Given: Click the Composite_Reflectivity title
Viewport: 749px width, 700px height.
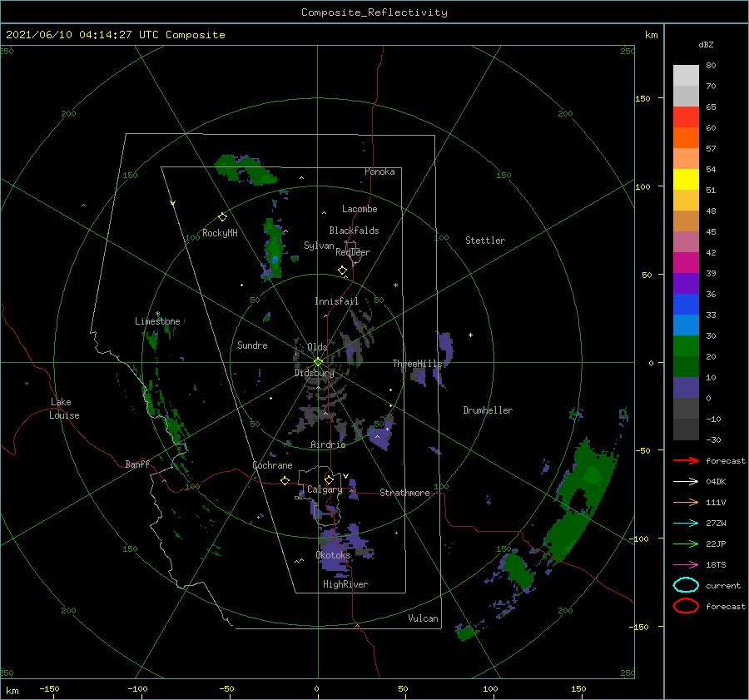Looking at the screenshot, I should click(x=374, y=12).
